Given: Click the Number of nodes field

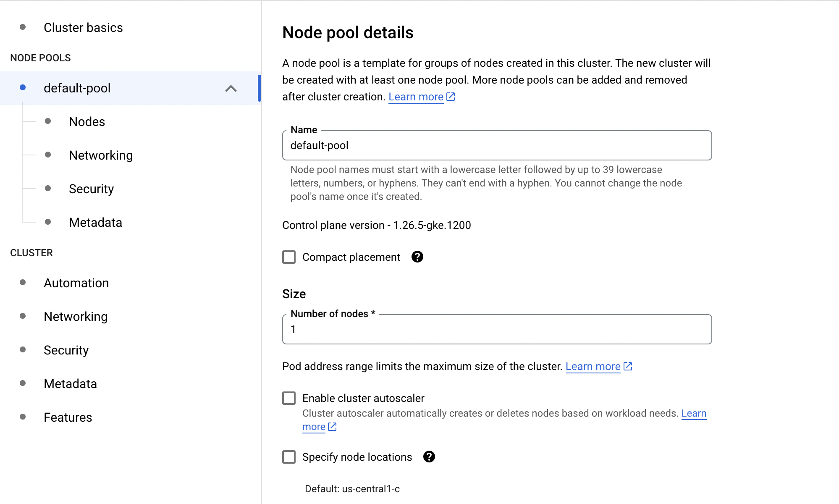Looking at the screenshot, I should click(497, 329).
